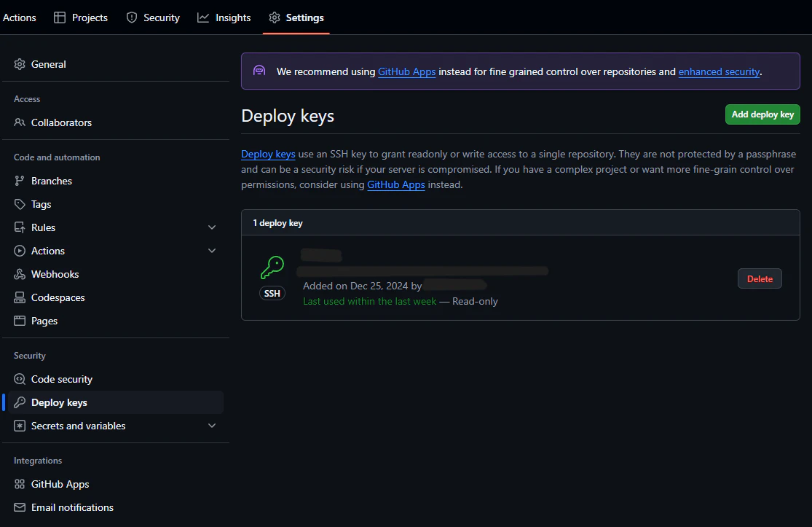Click the Settings gear icon in top nav
812x527 pixels.
(x=275, y=17)
